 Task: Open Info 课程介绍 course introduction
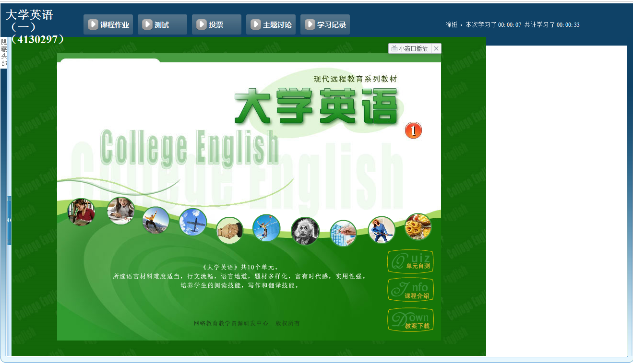pos(410,290)
